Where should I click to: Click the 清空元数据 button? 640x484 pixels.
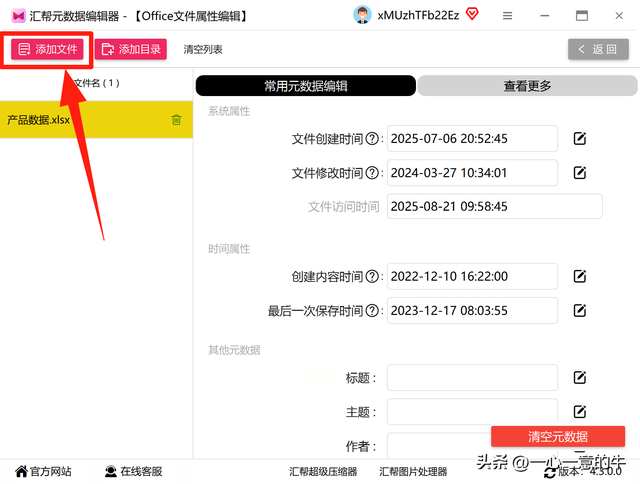point(558,436)
